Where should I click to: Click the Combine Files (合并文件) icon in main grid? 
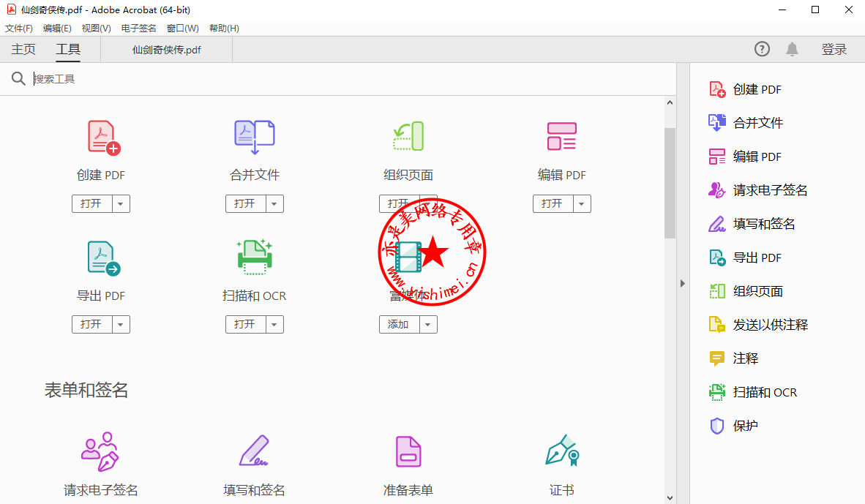255,137
